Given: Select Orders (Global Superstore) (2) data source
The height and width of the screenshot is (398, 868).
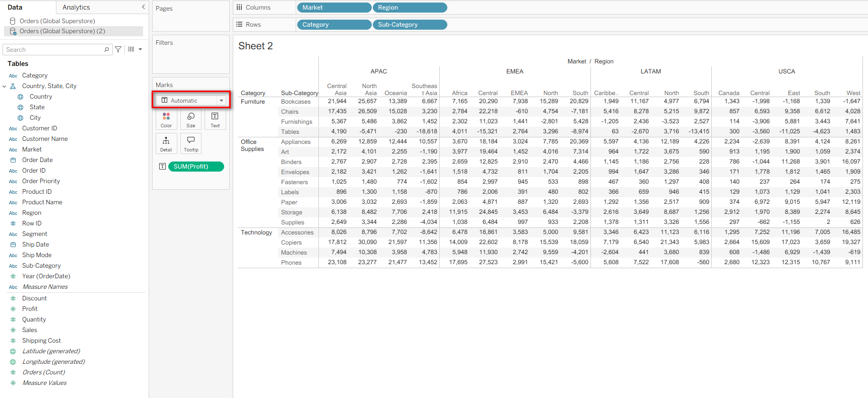Looking at the screenshot, I should [62, 31].
